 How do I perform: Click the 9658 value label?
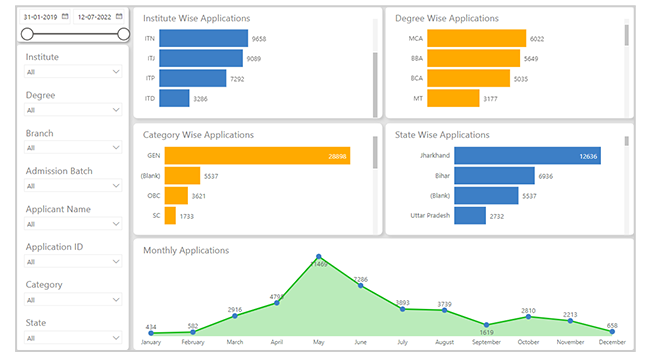pos(259,39)
